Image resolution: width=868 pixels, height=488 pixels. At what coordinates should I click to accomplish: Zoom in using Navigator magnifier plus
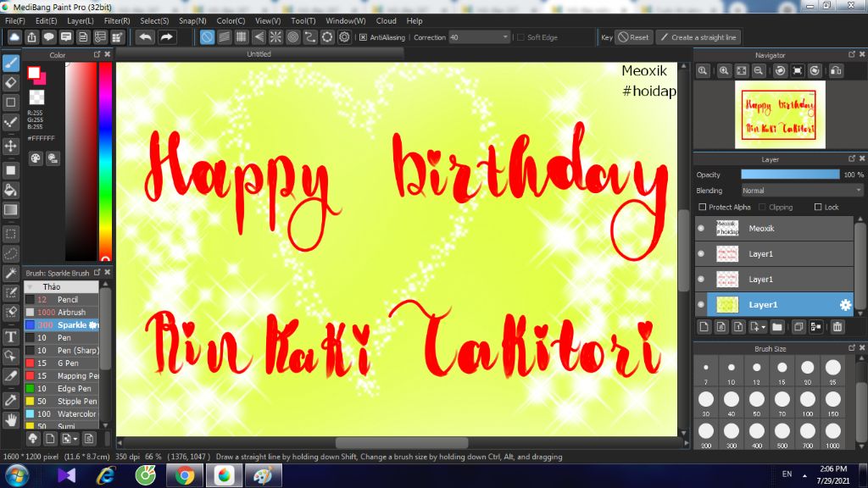click(x=724, y=71)
